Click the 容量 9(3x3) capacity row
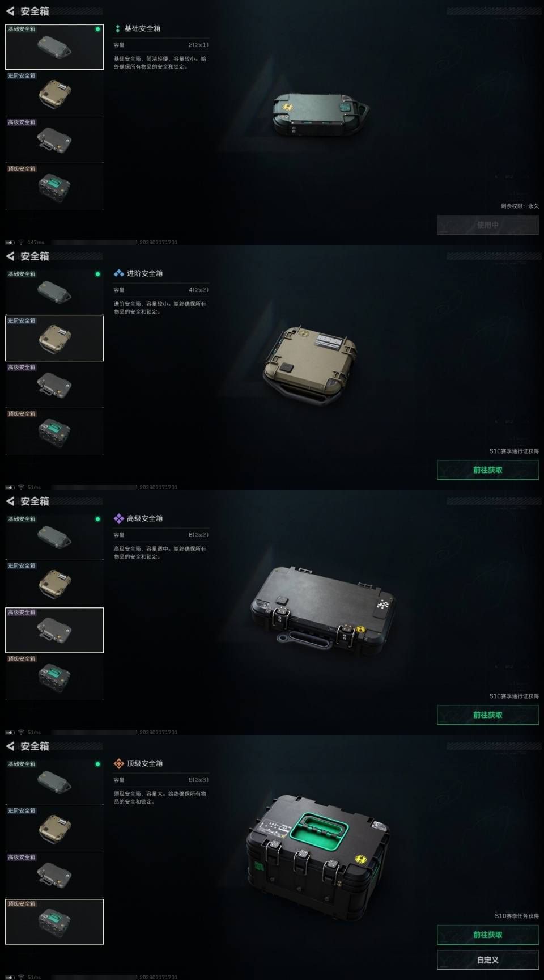This screenshot has width=544, height=980. tap(161, 780)
